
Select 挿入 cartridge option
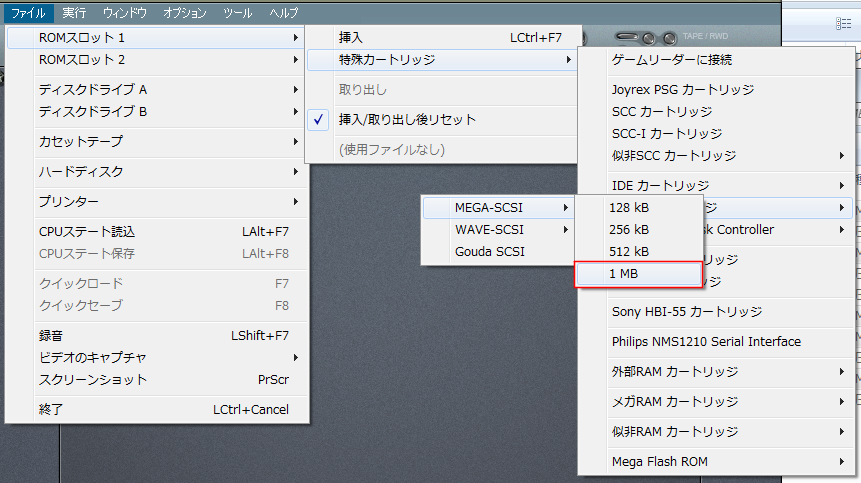(441, 38)
